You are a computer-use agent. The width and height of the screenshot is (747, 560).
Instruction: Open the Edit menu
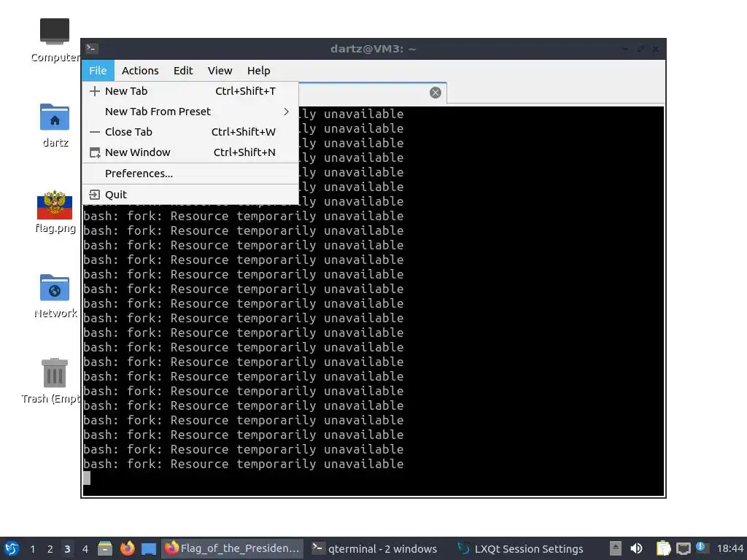tap(183, 71)
